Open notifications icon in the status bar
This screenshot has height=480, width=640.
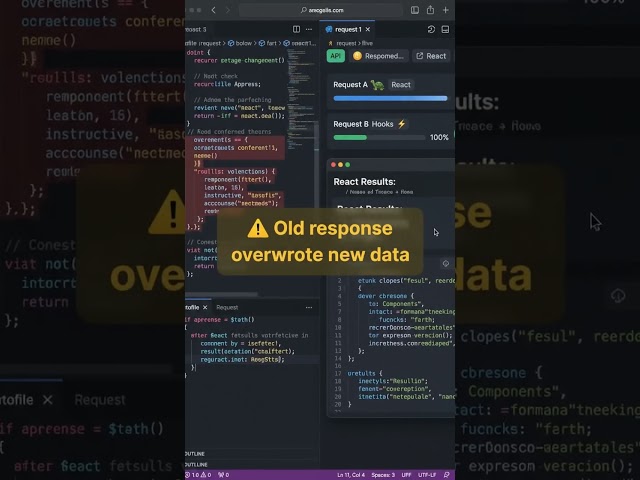[447, 475]
